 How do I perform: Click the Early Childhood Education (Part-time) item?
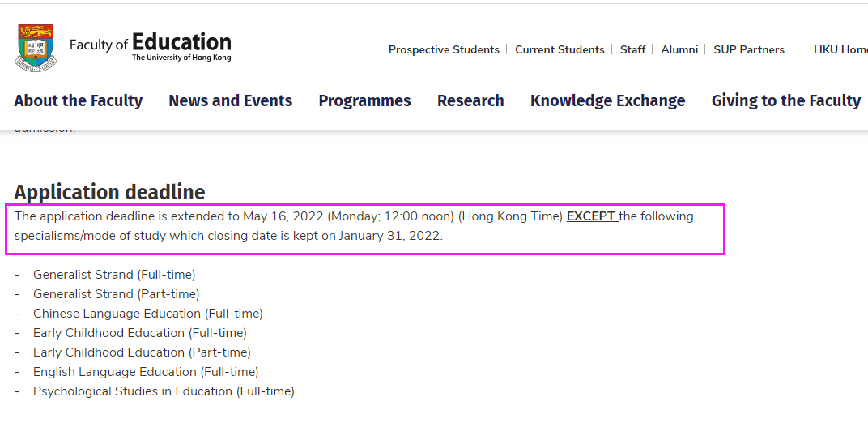(142, 352)
